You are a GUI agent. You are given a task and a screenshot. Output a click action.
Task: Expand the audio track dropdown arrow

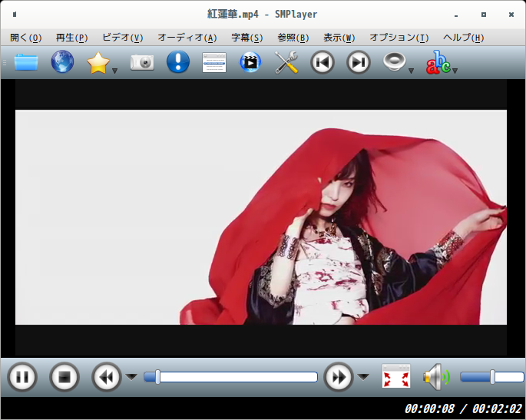[411, 71]
